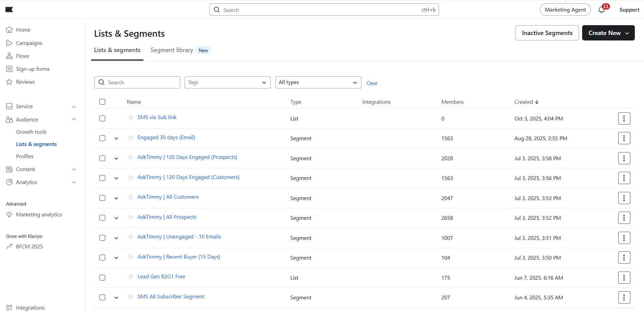Open the All types filter dropdown
This screenshot has height=312, width=644.
318,82
